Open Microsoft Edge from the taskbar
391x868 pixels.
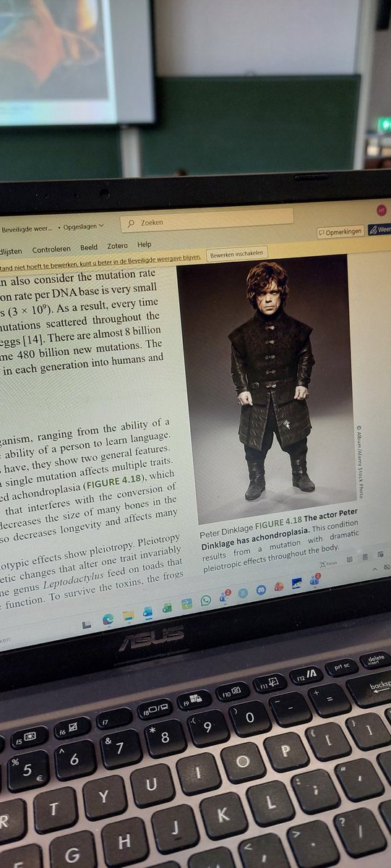click(x=108, y=619)
